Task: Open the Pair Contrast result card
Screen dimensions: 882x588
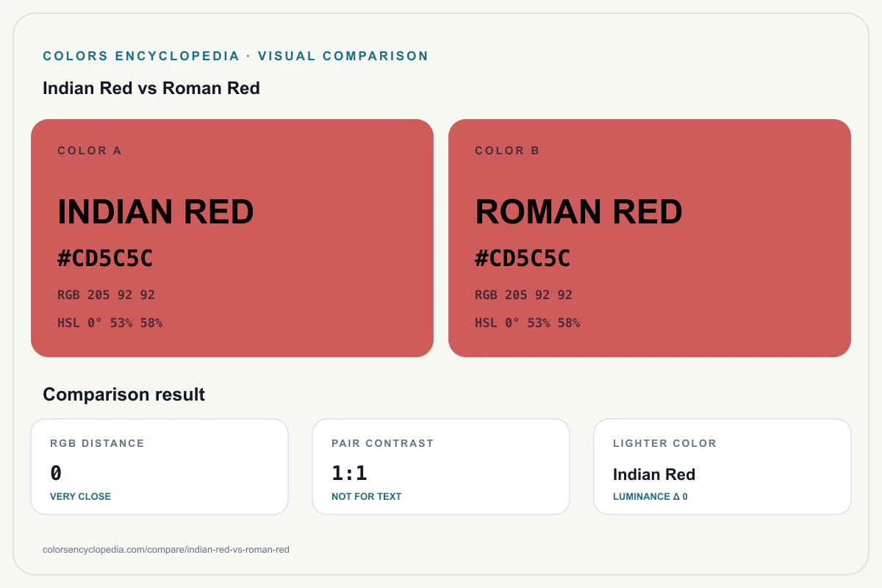Action: pos(441,467)
